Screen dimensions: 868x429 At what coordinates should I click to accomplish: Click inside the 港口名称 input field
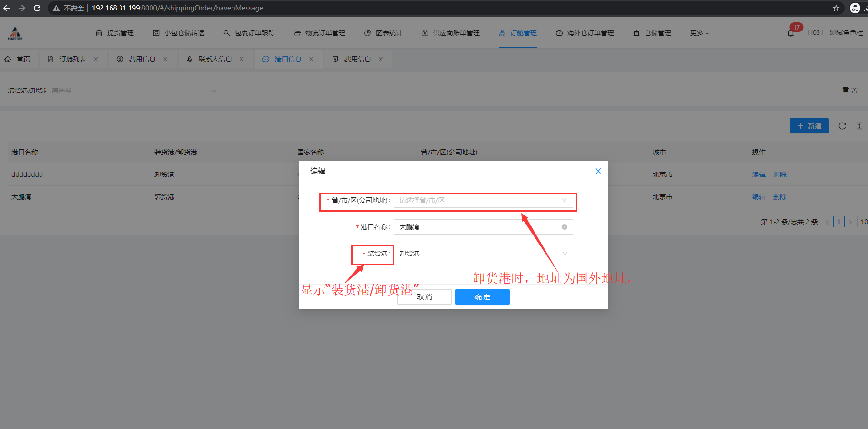[x=476, y=227]
